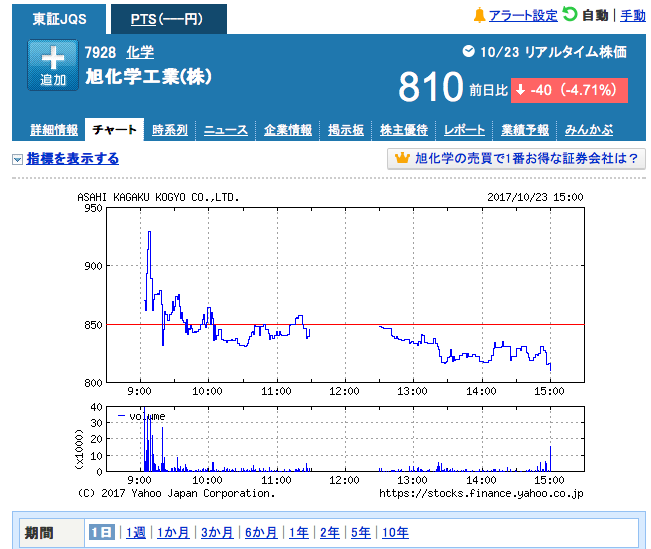Image resolution: width=651 pixels, height=549 pixels.
Task: Open the 業績予報 tab
Action: coord(525,130)
